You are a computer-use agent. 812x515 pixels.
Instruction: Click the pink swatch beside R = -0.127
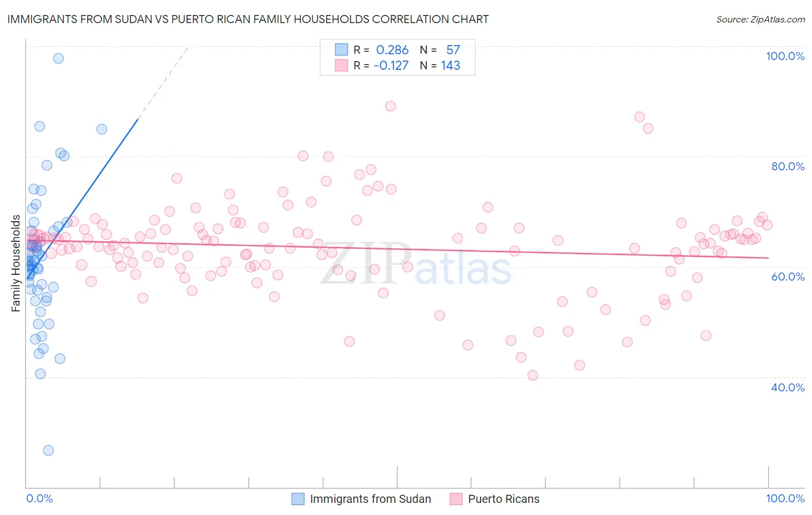point(341,65)
